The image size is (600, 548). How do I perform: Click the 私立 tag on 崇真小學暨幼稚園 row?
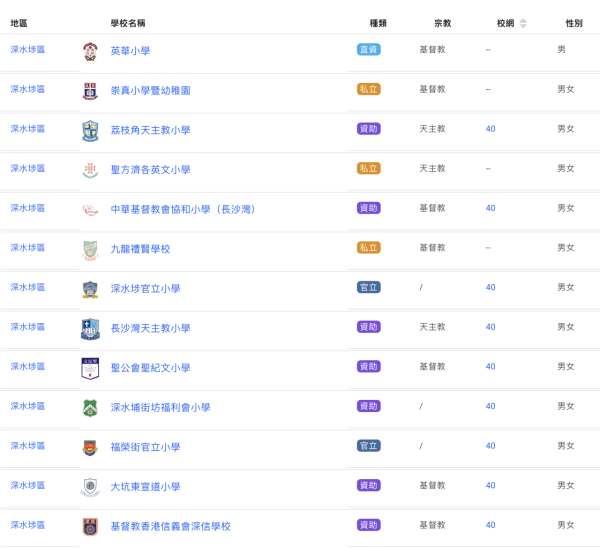(x=368, y=89)
